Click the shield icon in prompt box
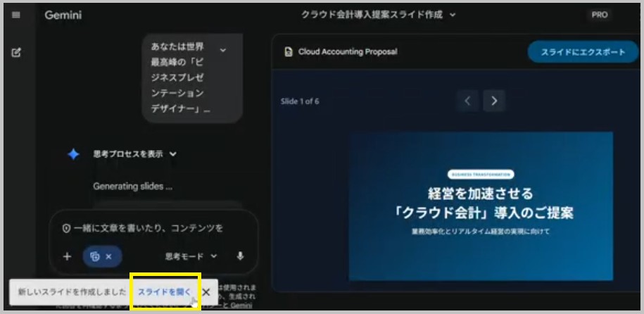Viewport: 644px width, 314px height. click(x=67, y=229)
